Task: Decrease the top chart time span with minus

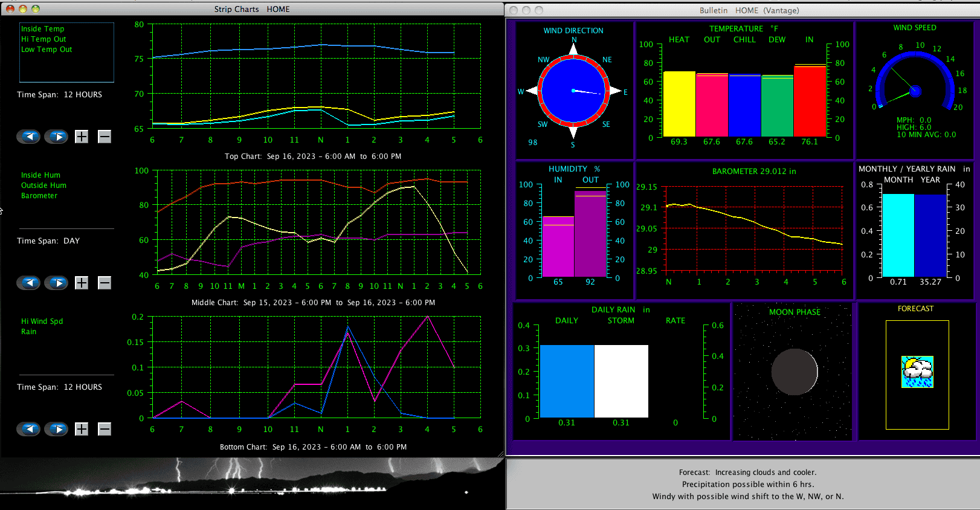Action: click(x=105, y=137)
